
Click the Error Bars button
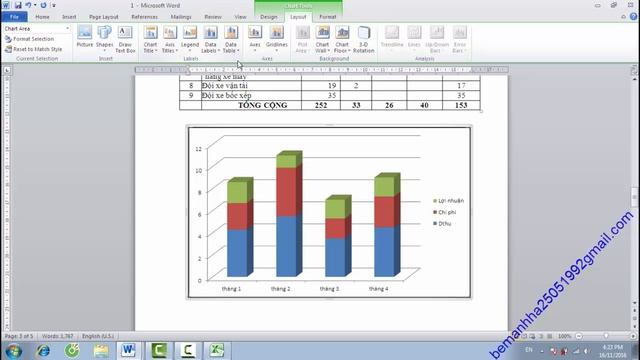(460, 39)
